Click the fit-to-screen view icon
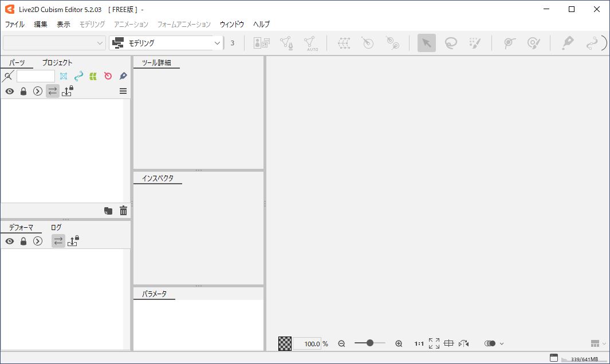 tap(434, 343)
